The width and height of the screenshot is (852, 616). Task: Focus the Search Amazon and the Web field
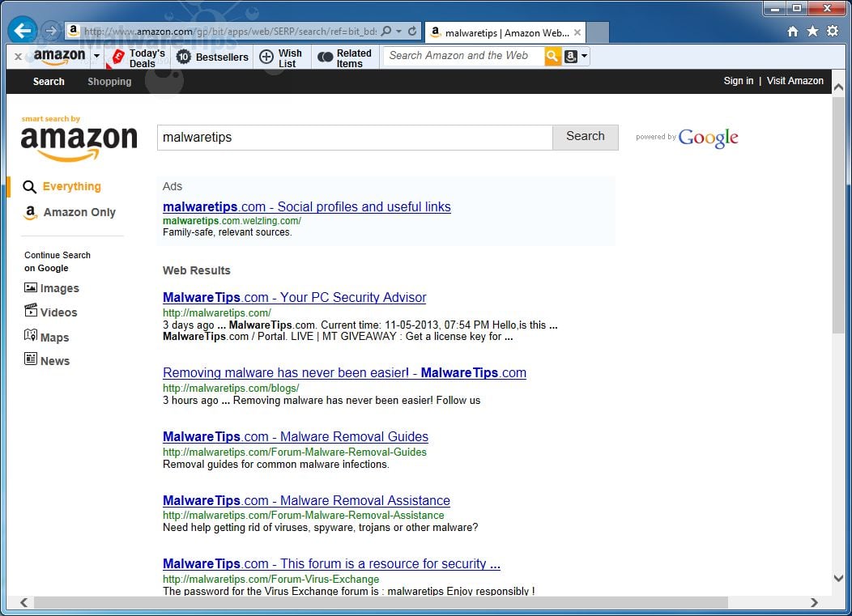pos(463,56)
